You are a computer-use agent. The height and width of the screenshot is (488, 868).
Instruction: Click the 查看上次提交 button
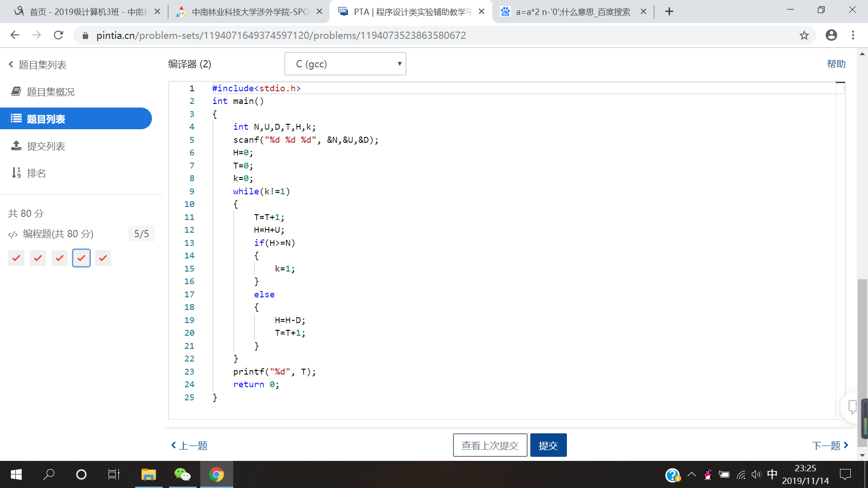(490, 446)
